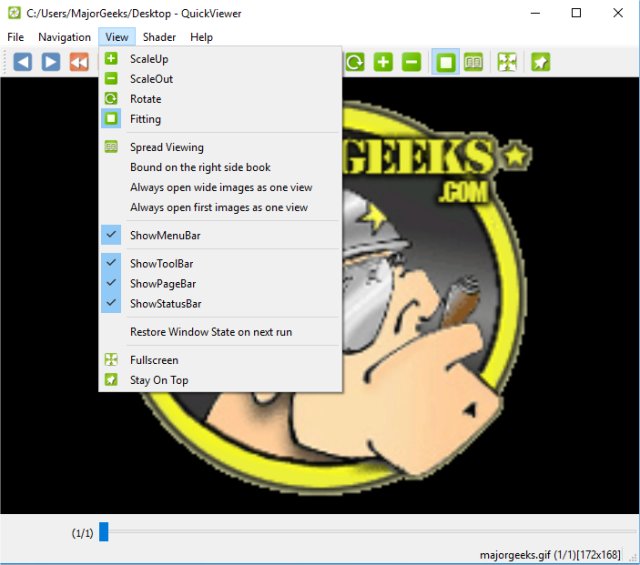Uncheck ShowToolBar option
Image resolution: width=640 pixels, height=565 pixels.
pyautogui.click(x=220, y=263)
